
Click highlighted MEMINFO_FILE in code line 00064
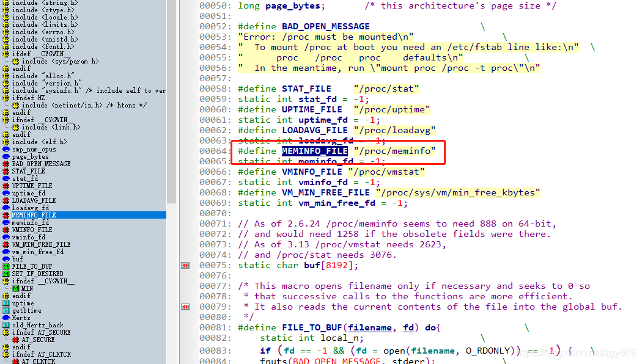click(x=314, y=151)
